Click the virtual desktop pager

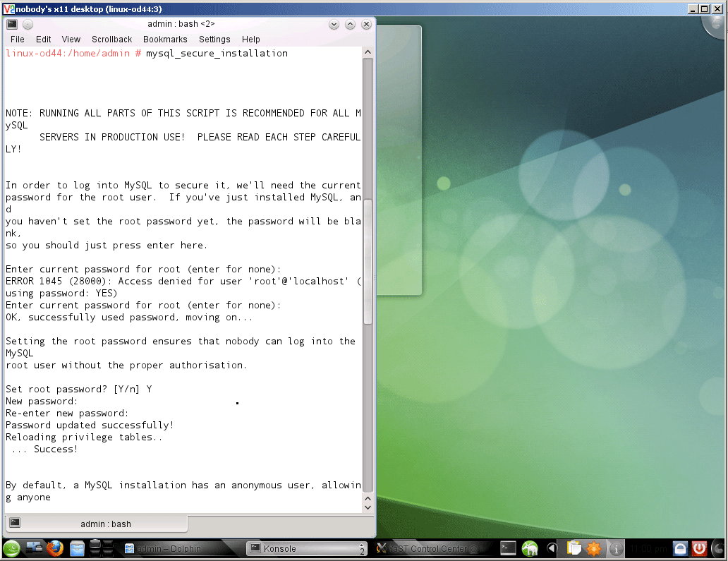(101, 548)
